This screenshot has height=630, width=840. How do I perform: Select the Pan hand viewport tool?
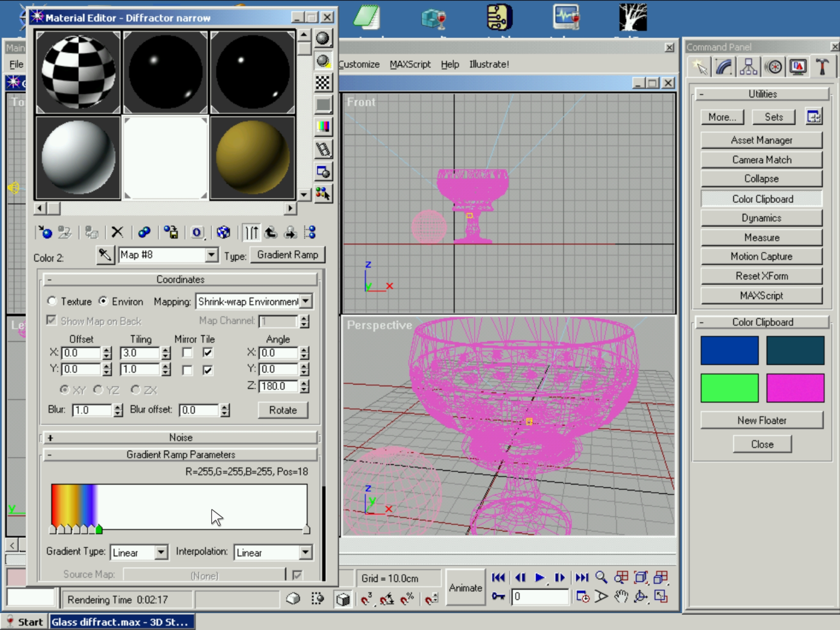(621, 597)
